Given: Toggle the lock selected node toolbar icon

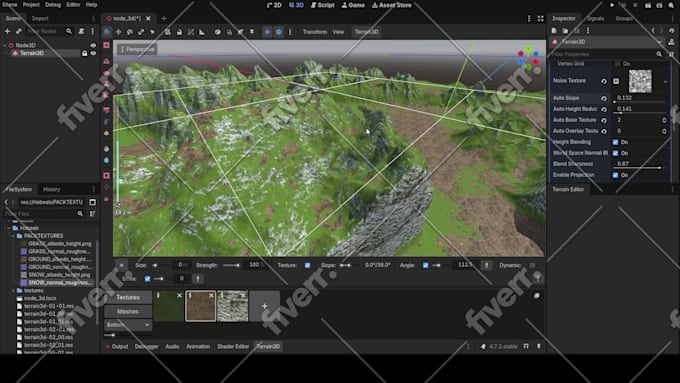Looking at the screenshot, I should [x=179, y=32].
